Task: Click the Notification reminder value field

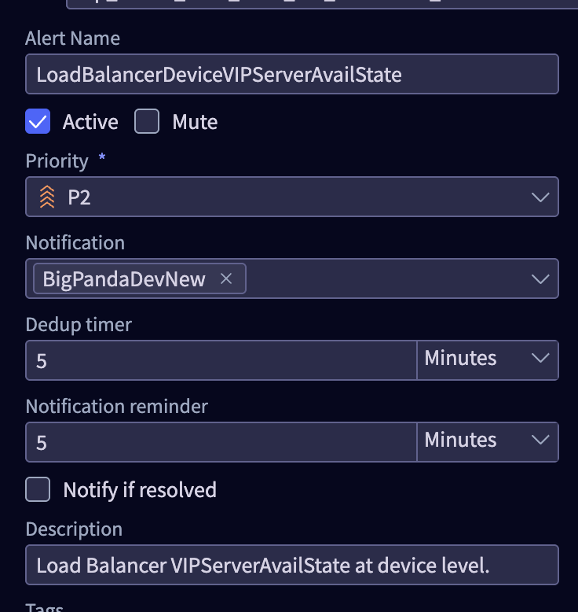Action: pos(221,442)
